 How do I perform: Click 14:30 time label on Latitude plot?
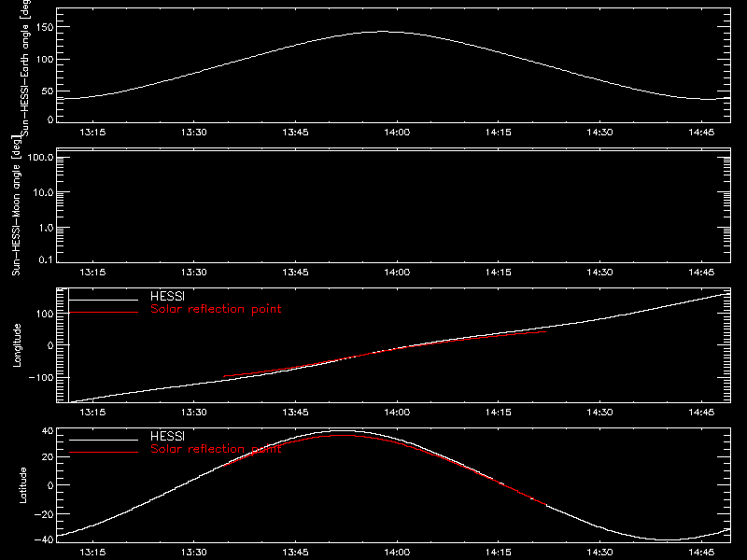point(599,552)
